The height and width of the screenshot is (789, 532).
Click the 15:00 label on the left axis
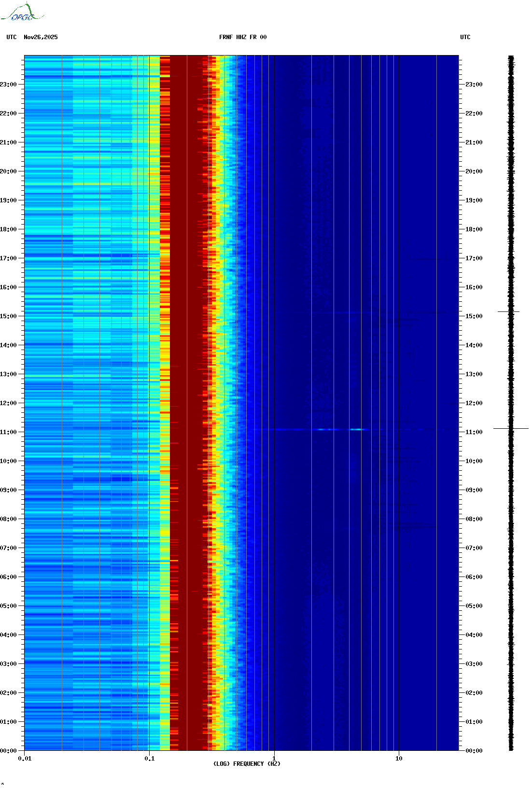tap(8, 316)
